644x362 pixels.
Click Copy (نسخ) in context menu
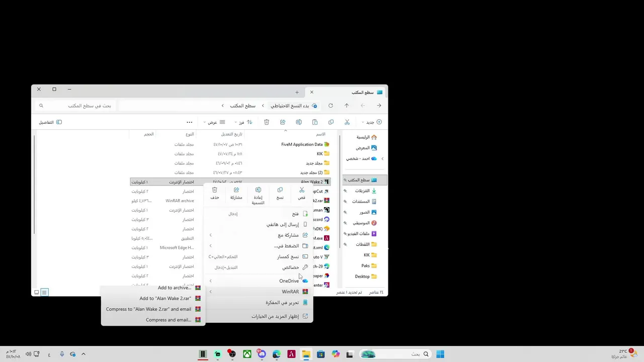click(x=280, y=194)
